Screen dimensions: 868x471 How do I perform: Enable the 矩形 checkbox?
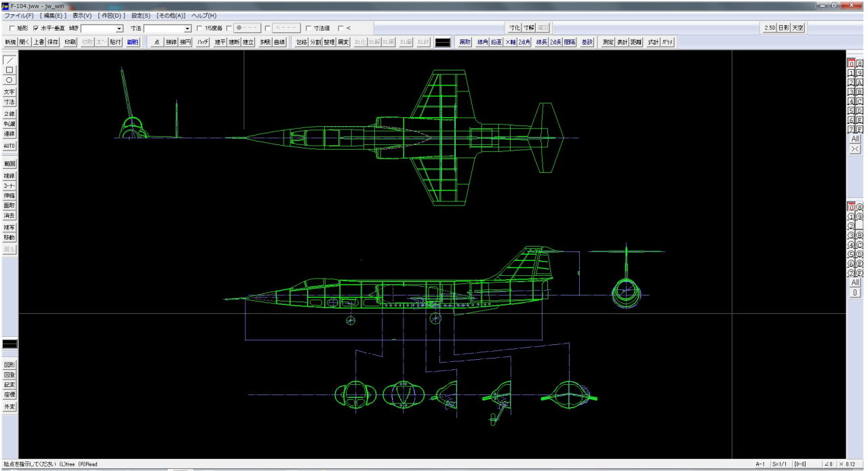click(12, 28)
